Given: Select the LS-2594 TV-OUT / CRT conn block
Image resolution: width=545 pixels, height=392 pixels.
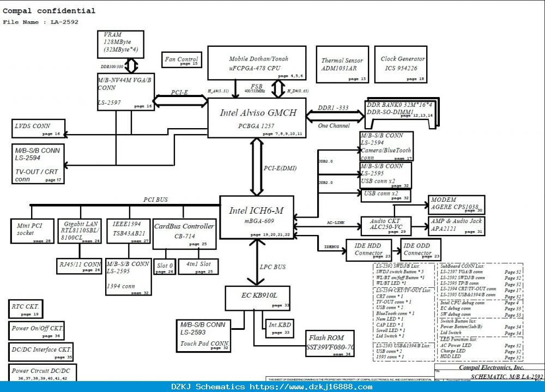Looking at the screenshot, I should [38, 164].
